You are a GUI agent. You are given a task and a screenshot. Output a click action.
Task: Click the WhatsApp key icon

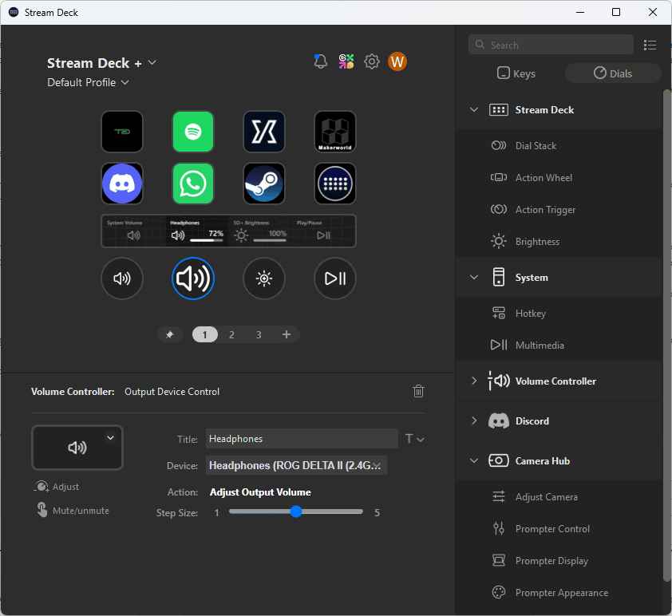[x=193, y=184]
